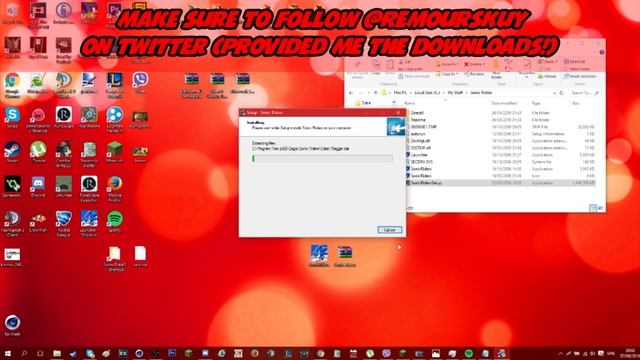Viewport: 640px width, 360px height.
Task: Open Task View on the taskbar
Action: [x=40, y=353]
